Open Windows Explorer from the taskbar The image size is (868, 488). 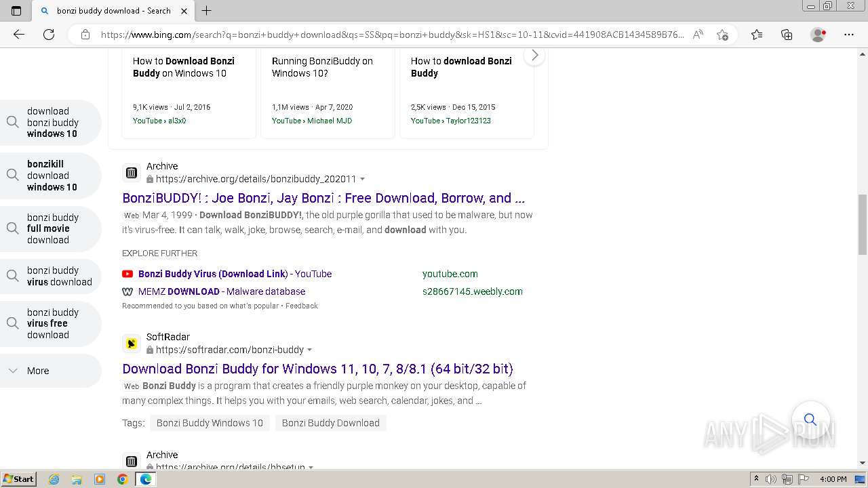[x=77, y=479]
